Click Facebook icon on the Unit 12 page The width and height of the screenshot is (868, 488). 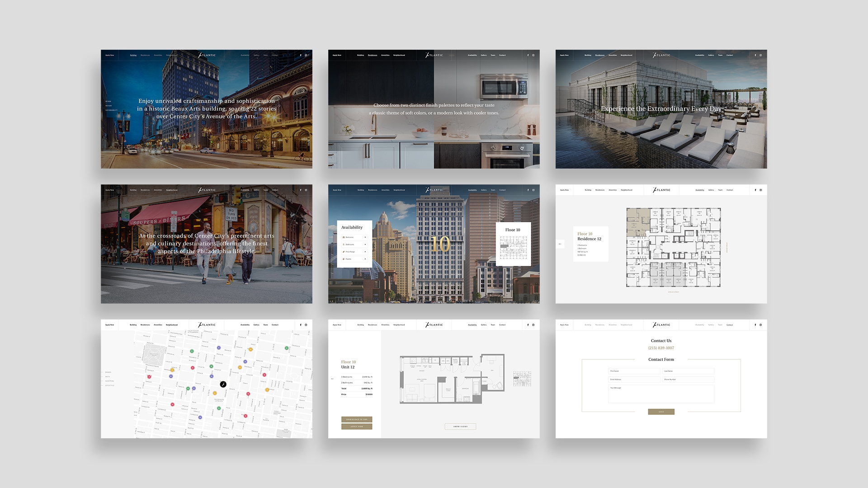(528, 325)
